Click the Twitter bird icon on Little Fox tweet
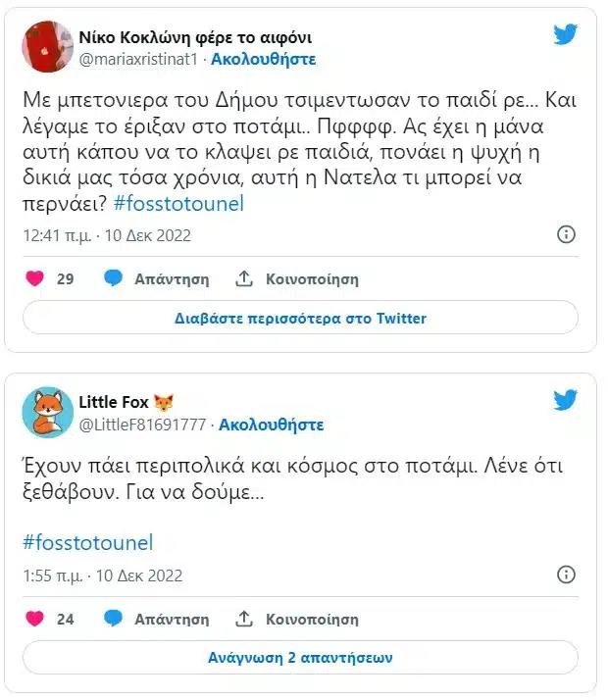 coord(565,400)
